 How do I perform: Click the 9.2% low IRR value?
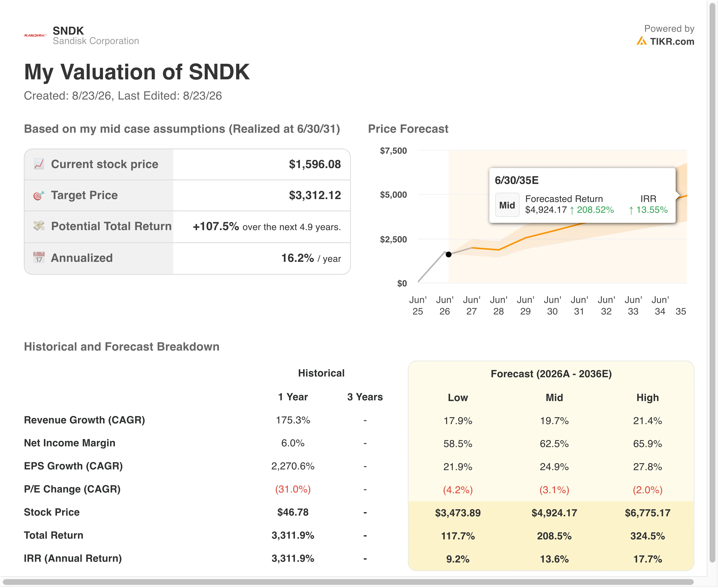click(458, 559)
